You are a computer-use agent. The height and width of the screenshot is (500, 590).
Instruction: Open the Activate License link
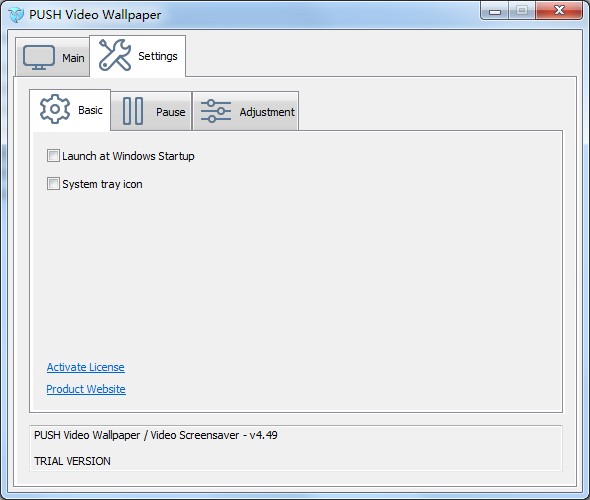pyautogui.click(x=85, y=367)
